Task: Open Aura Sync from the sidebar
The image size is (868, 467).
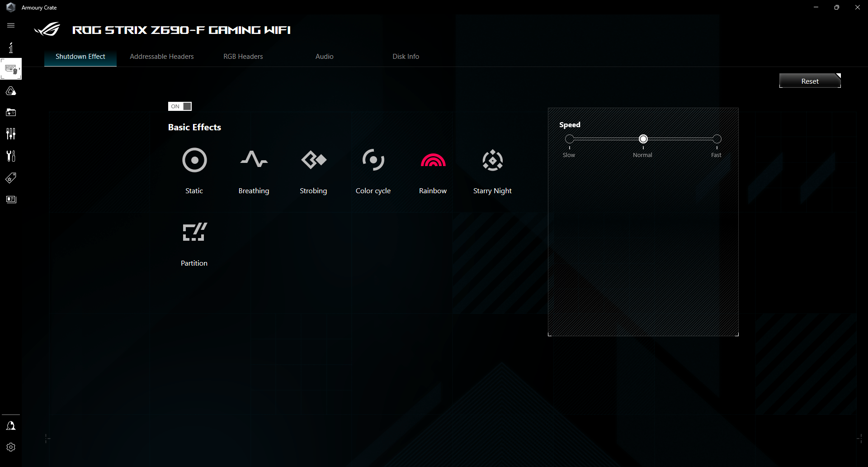Action: 11,91
